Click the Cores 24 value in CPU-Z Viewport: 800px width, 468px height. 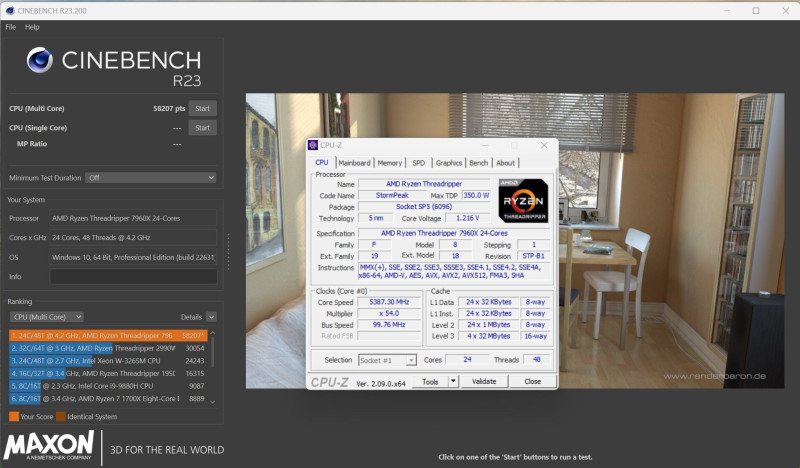point(467,360)
